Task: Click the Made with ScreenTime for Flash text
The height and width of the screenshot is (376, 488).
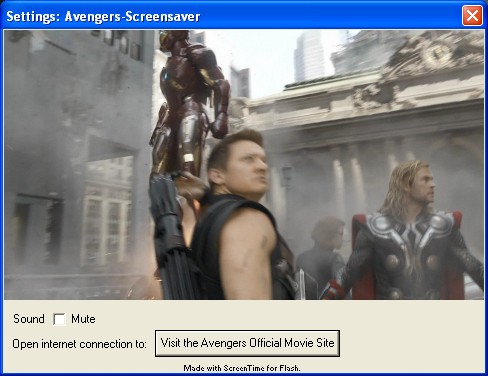Action: tap(242, 368)
